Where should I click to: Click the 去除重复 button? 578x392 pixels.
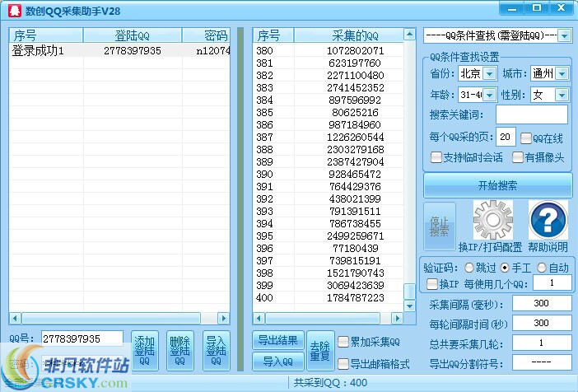[320, 351]
